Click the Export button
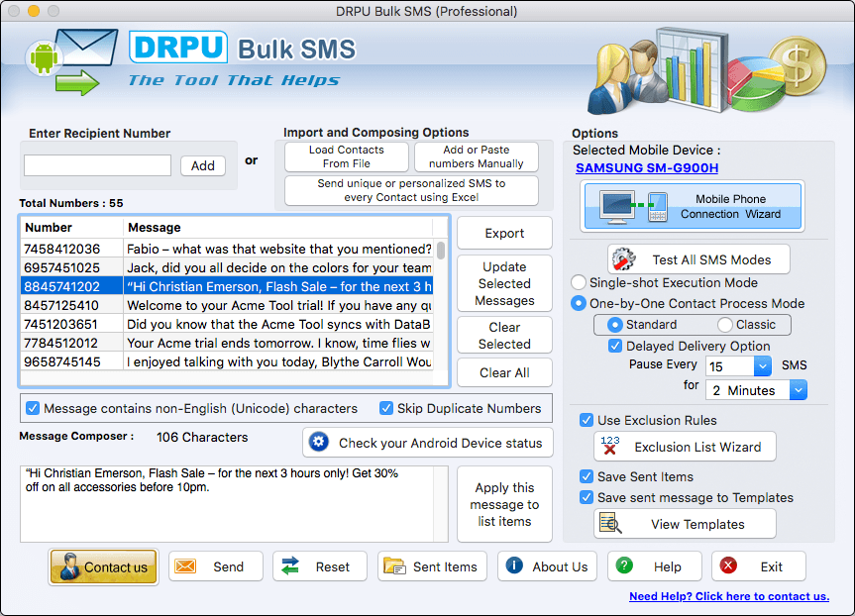Viewport: 855px width, 616px height. 504,233
